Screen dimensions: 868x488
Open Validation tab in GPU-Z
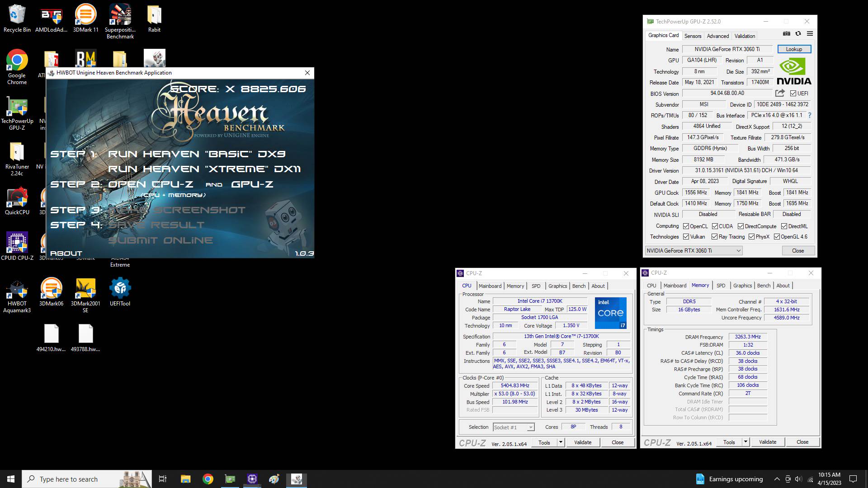pyautogui.click(x=745, y=36)
